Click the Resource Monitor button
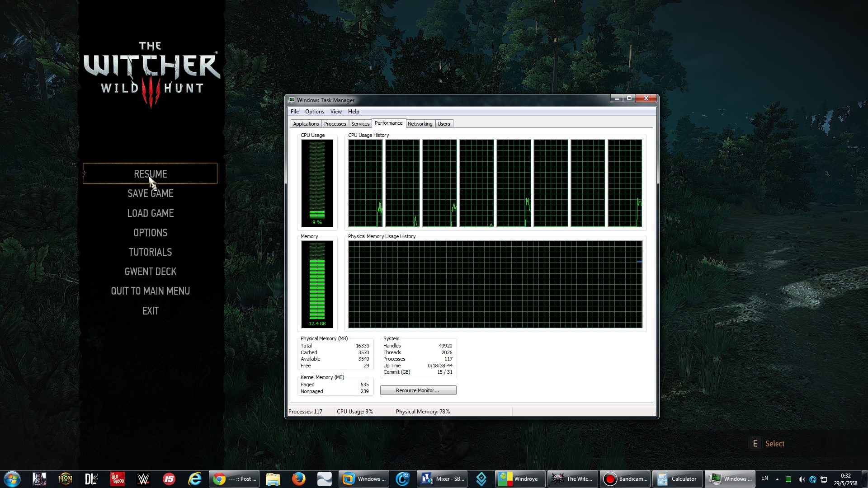The height and width of the screenshot is (488, 868). tap(418, 390)
